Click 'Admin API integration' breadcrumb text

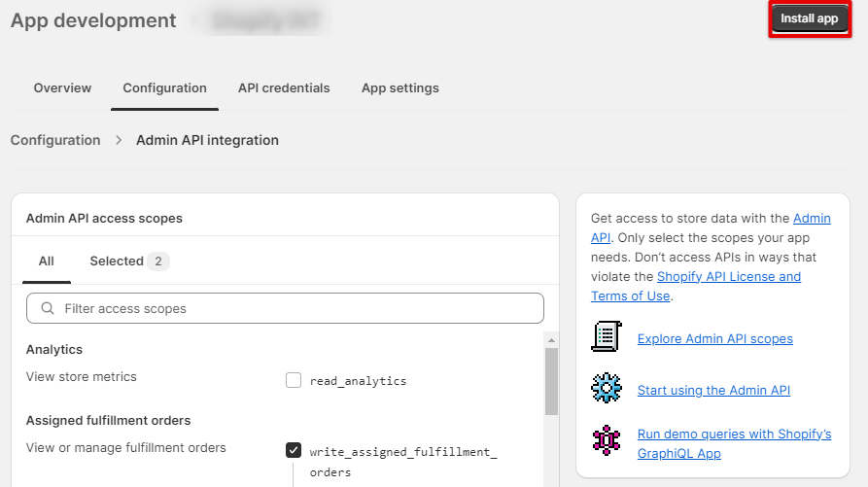208,140
